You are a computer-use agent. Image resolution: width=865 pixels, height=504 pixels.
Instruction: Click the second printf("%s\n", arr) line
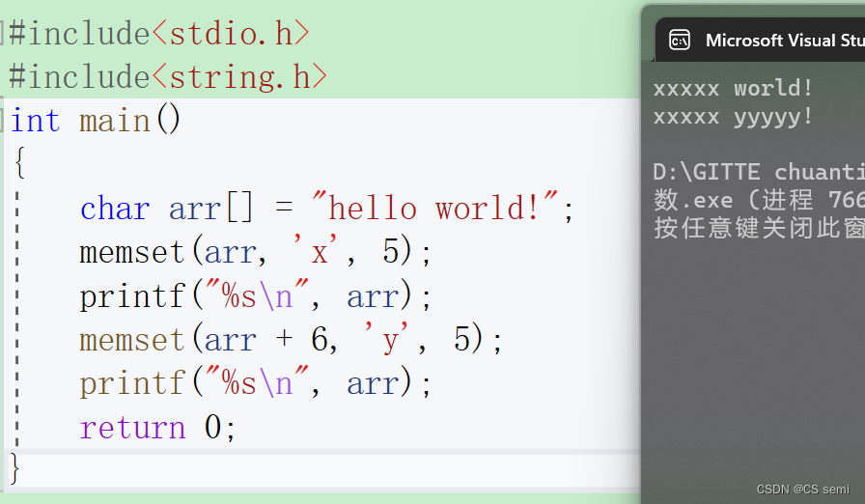(x=255, y=382)
